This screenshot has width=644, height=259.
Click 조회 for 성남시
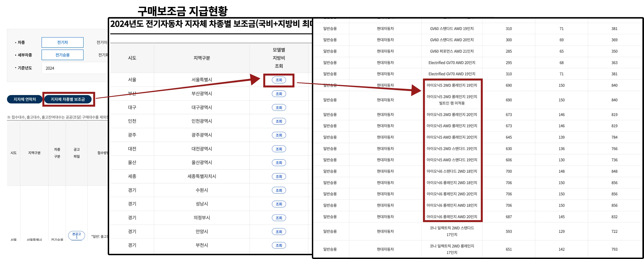pyautogui.click(x=279, y=204)
